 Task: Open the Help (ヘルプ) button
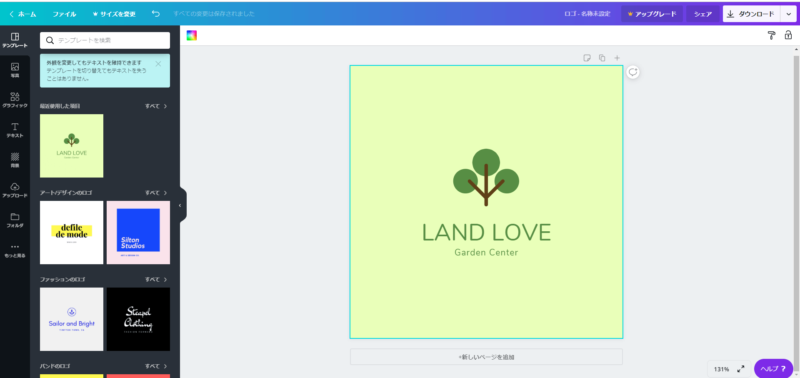773,368
